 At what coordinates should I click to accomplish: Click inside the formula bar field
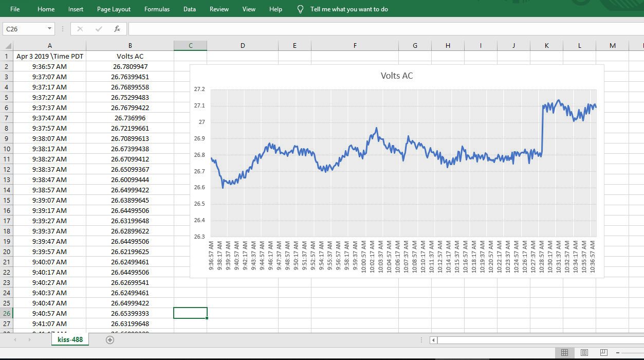click(x=385, y=29)
